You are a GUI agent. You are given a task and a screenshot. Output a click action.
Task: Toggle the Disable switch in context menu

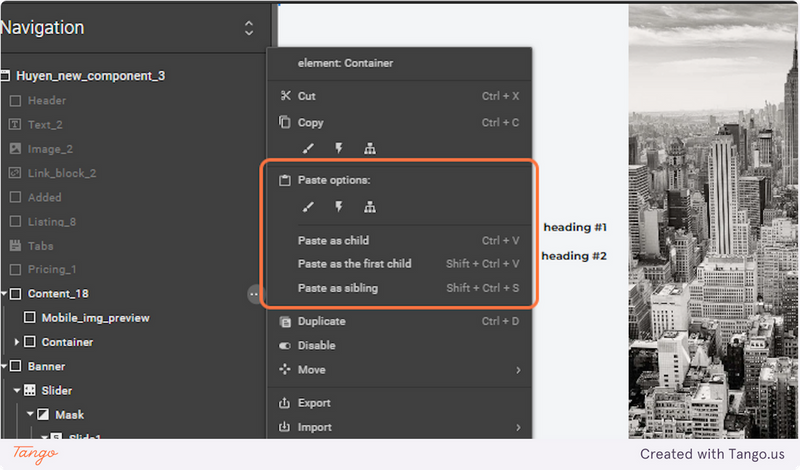click(285, 345)
